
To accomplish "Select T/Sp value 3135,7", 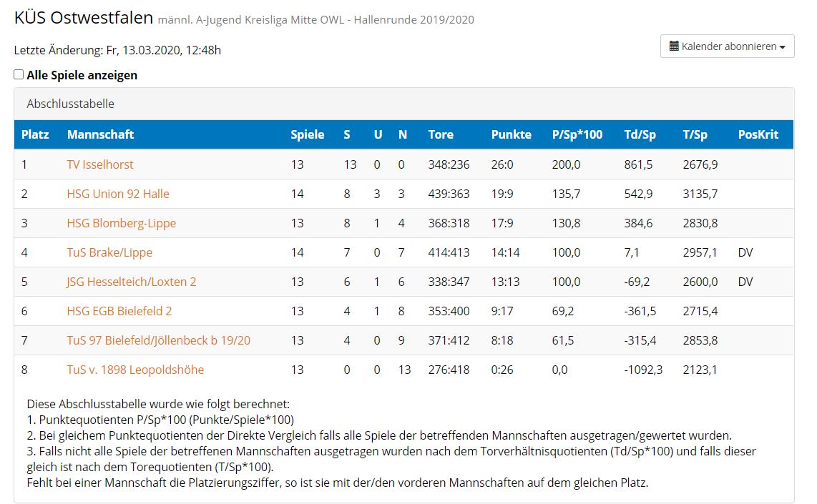I will (700, 194).
